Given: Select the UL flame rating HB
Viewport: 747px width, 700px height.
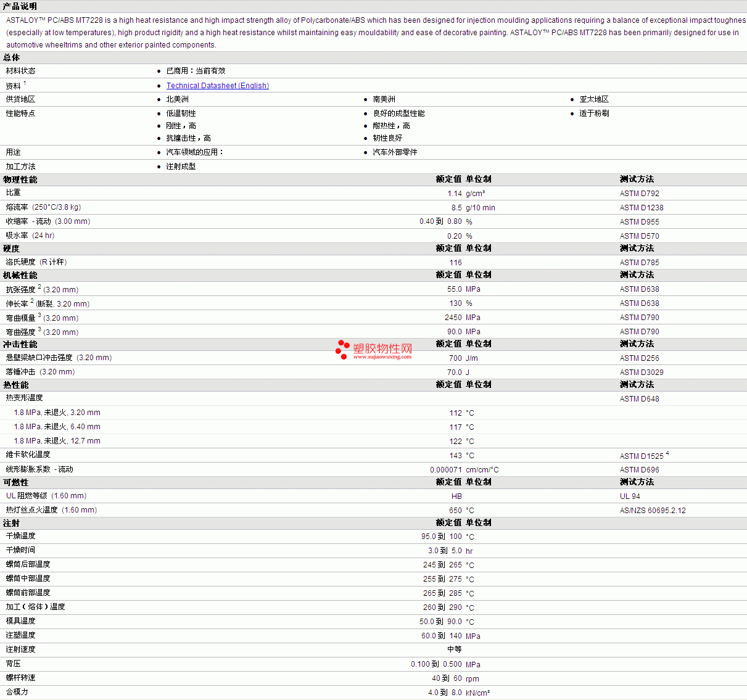Looking at the screenshot, I should coord(456,496).
